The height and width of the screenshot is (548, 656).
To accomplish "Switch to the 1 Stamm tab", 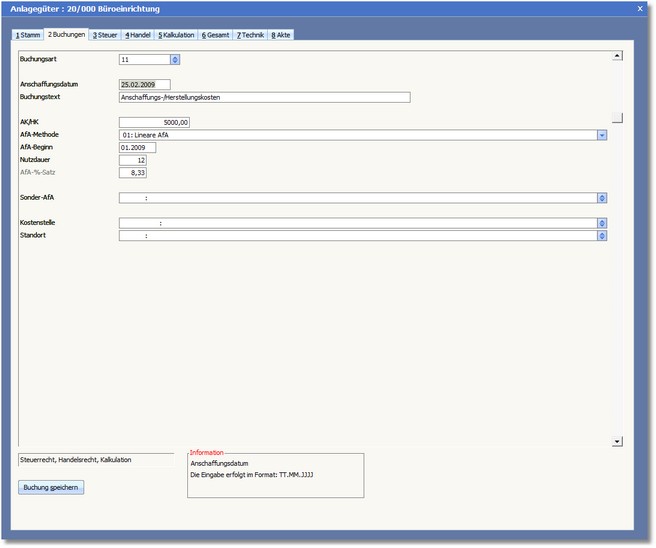I will [x=28, y=35].
